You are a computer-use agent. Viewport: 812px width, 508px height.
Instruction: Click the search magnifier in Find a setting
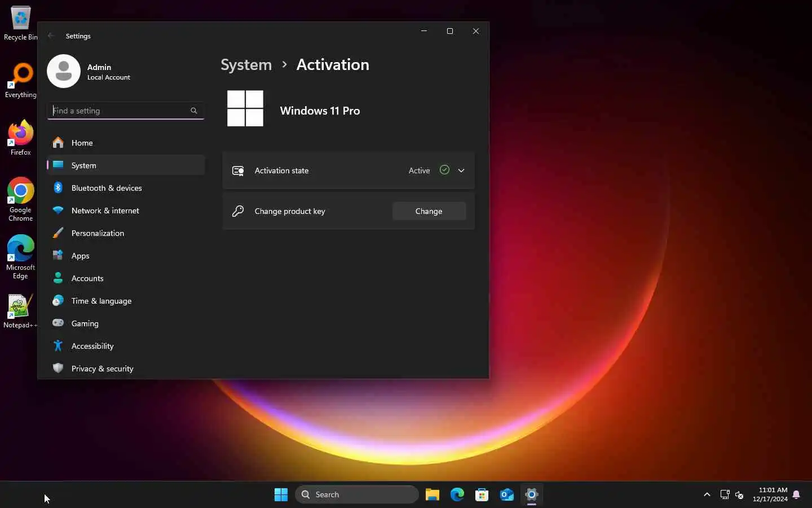[194, 111]
